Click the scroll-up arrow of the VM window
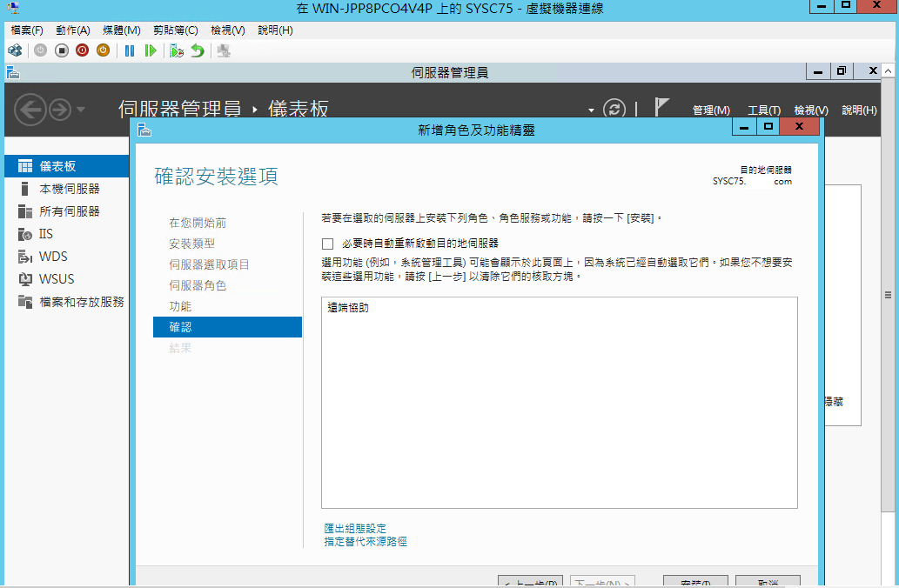 coord(888,71)
